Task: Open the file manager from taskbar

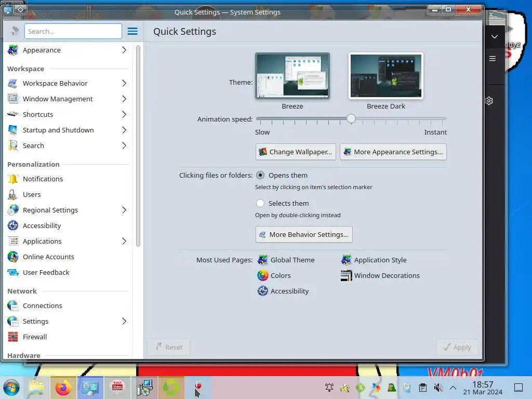Action: point(36,388)
